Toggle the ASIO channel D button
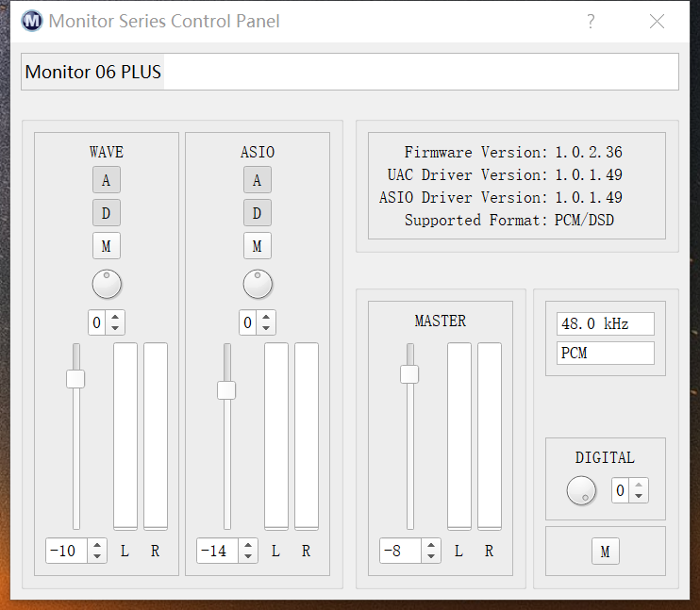 point(258,213)
